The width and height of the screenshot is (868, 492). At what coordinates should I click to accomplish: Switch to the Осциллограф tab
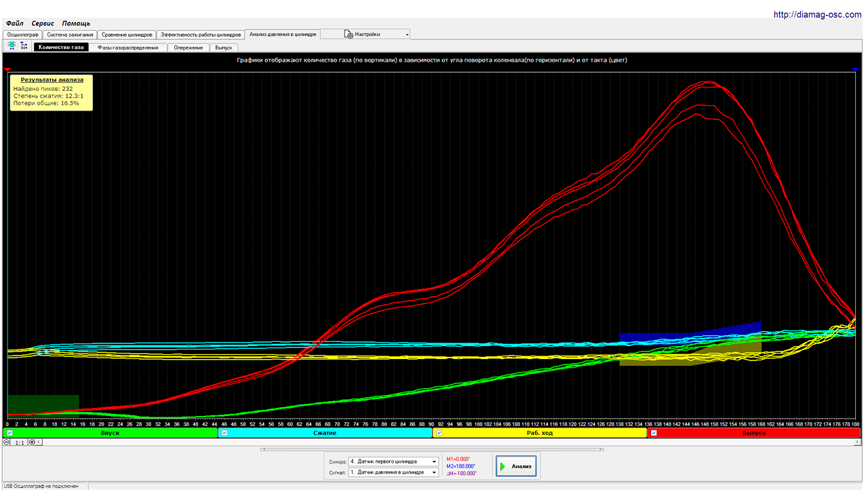pyautogui.click(x=22, y=34)
